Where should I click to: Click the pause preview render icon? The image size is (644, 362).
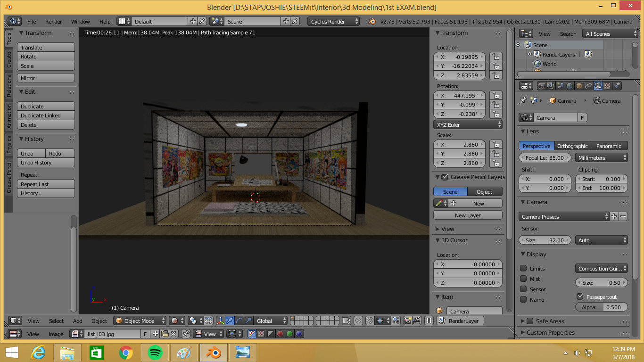[429, 321]
